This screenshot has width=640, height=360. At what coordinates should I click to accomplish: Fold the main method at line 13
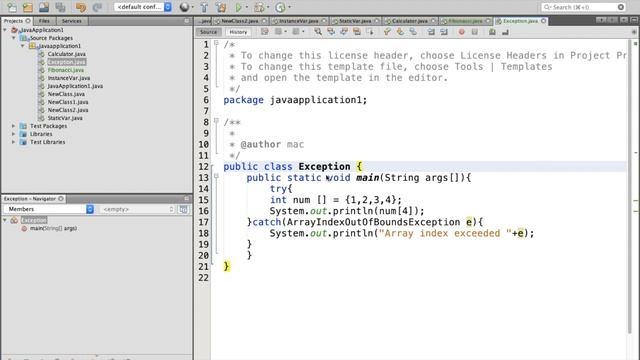[216, 176]
